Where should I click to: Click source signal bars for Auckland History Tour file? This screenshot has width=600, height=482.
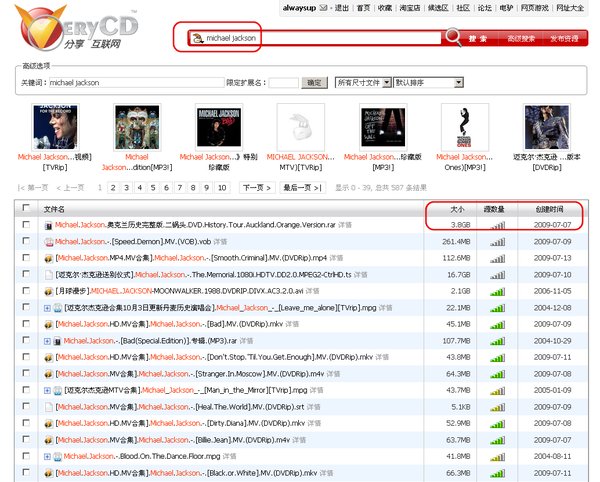[497, 226]
